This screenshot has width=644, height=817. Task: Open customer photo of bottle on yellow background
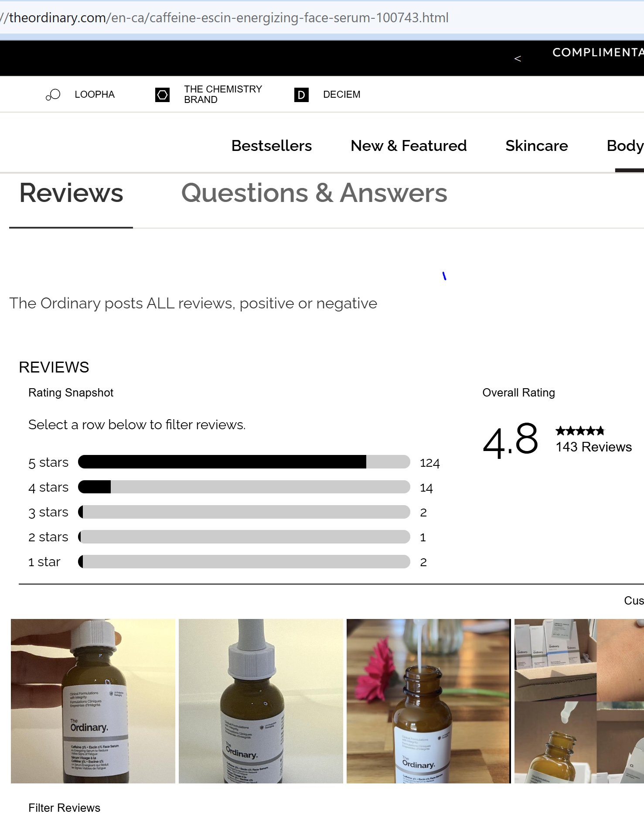261,701
